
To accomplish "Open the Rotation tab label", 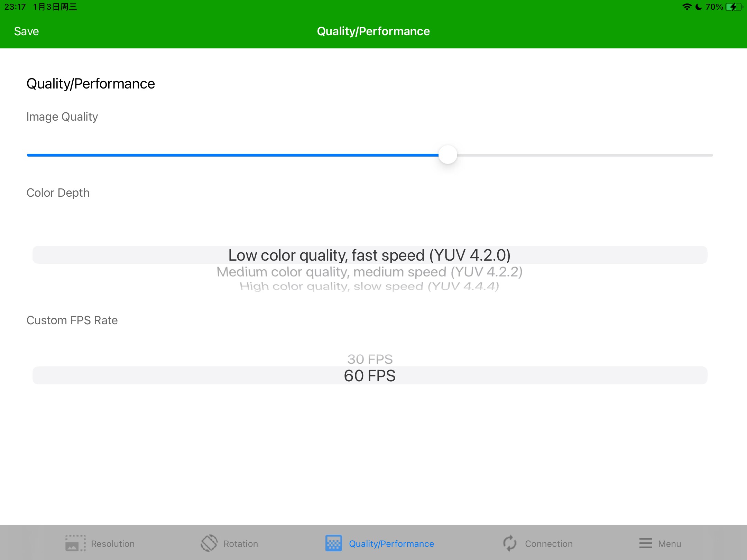I will point(241,544).
